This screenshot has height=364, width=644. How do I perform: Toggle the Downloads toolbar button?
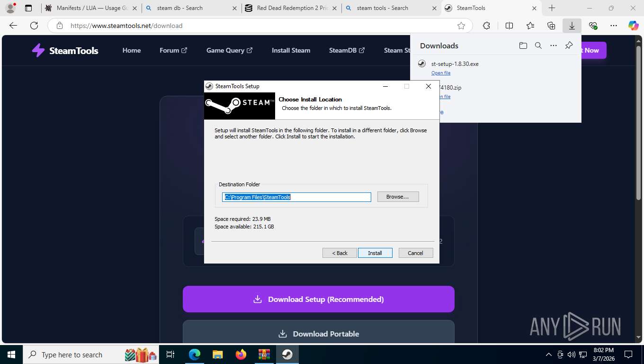coord(572,26)
